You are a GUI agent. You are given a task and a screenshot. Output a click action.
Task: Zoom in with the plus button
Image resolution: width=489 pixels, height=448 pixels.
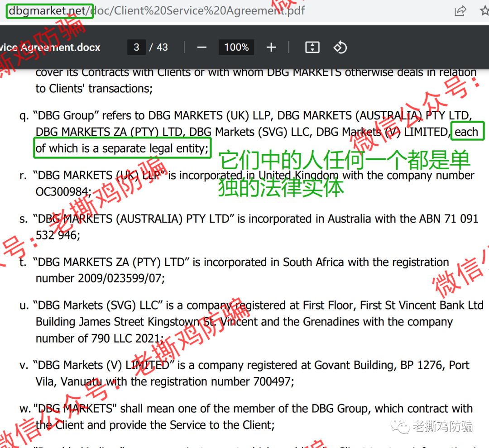click(271, 48)
